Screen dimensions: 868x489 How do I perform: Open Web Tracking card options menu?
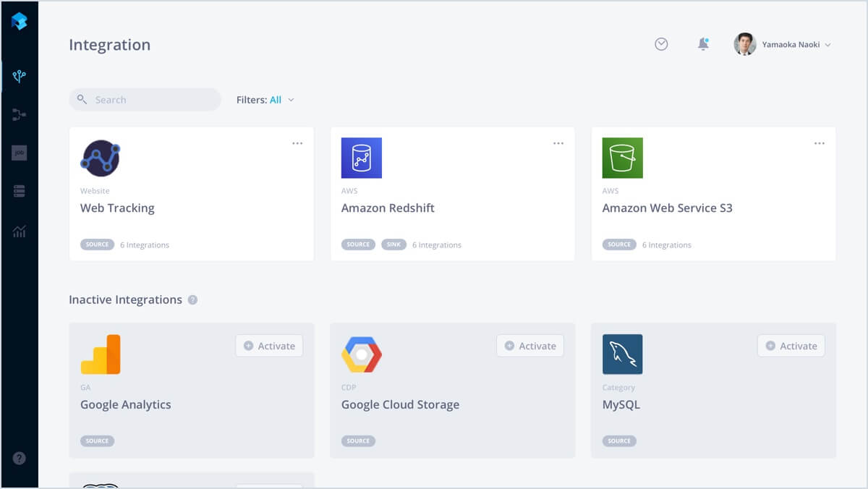297,143
